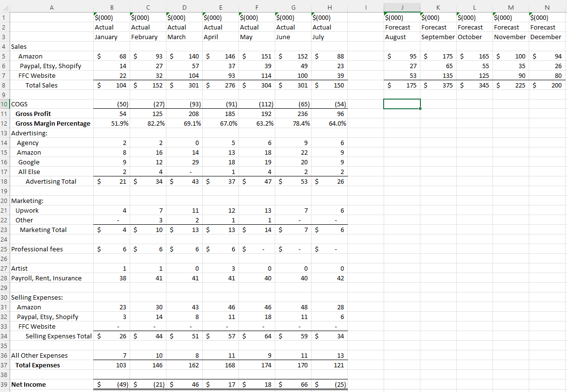Screen dimensions: 567x392
Task: Select FFC Website forecast for December
Action: point(547,75)
